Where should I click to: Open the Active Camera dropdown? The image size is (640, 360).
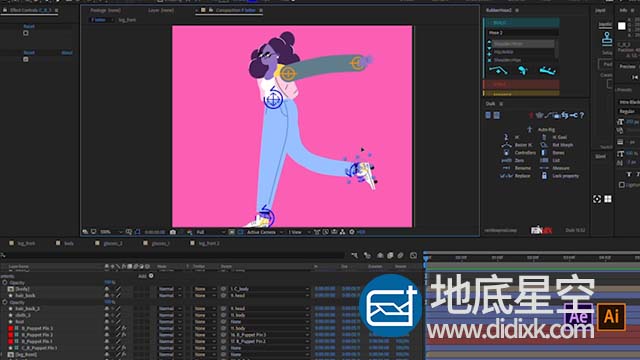(x=264, y=232)
